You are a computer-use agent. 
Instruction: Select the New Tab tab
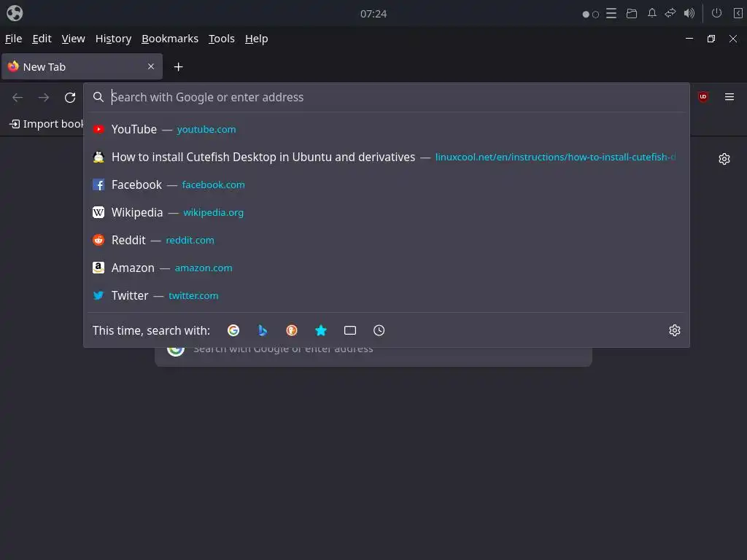coord(82,66)
